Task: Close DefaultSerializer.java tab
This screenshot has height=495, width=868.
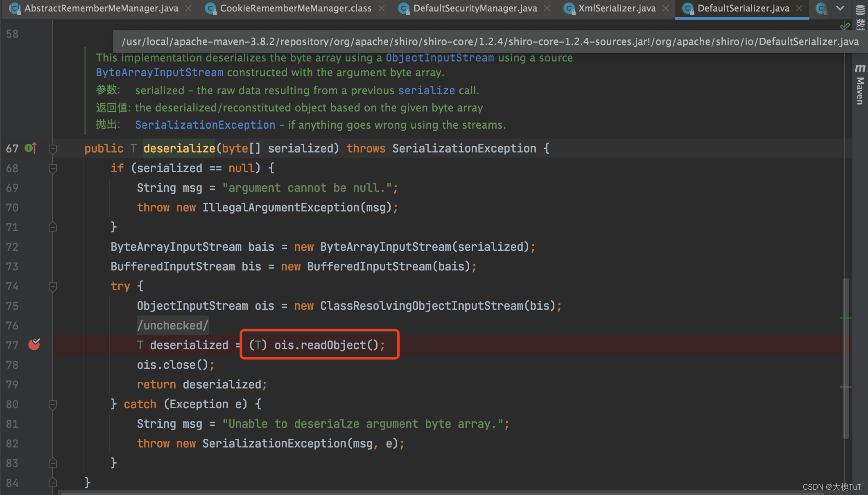Action: (799, 8)
